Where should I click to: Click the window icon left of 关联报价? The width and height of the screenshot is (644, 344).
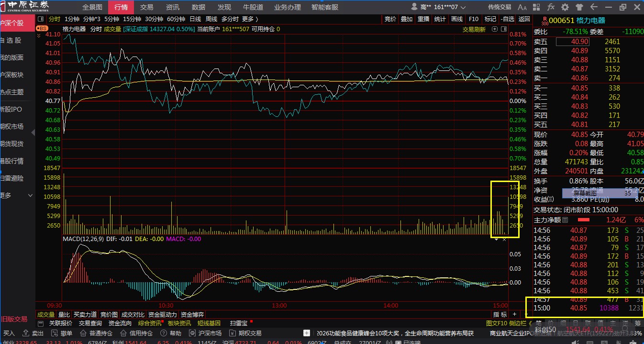(x=42, y=323)
